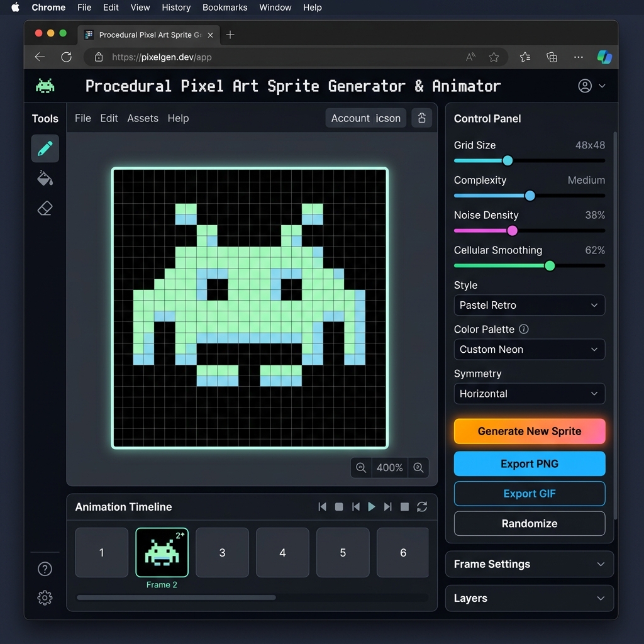Expand the Layers section

530,598
